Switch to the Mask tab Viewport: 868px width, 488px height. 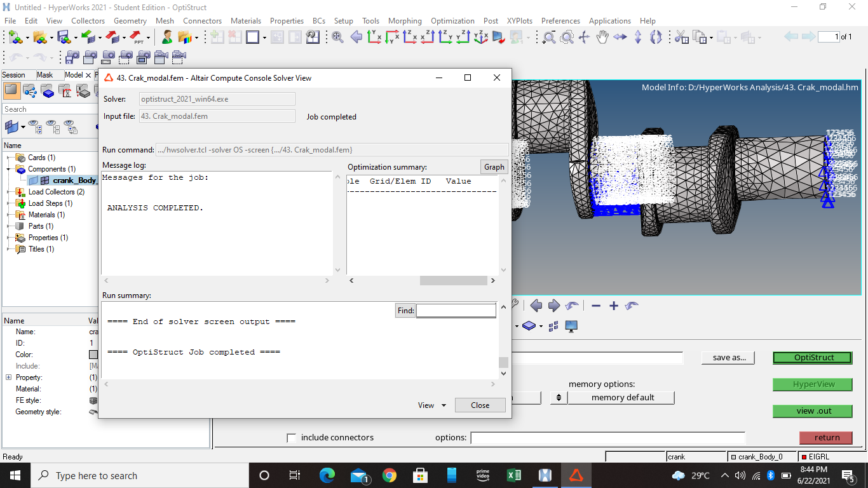45,75
